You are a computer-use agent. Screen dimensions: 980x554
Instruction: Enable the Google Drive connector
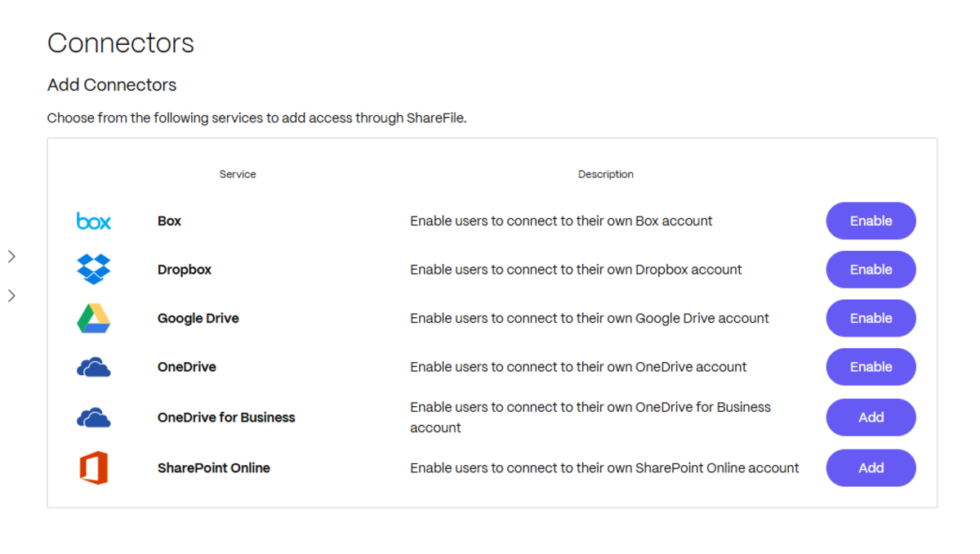click(x=871, y=318)
